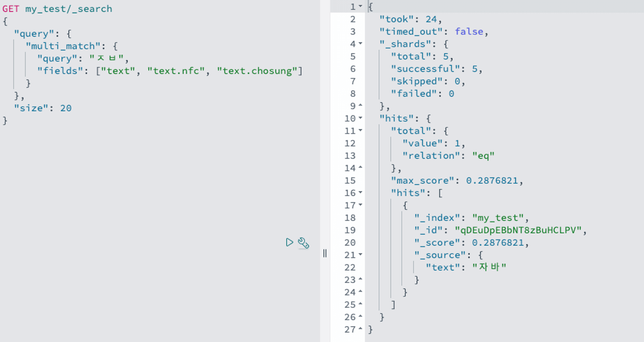The image size is (644, 342).
Task: Click max_score value 0.2876821
Action: pos(492,181)
